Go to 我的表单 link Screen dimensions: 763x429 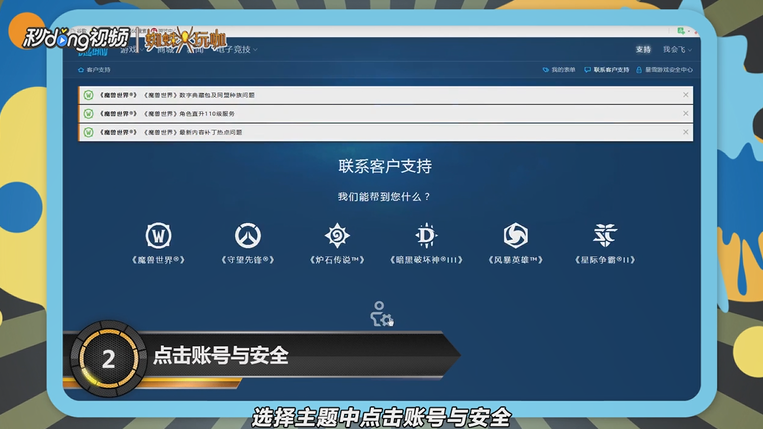click(x=559, y=70)
